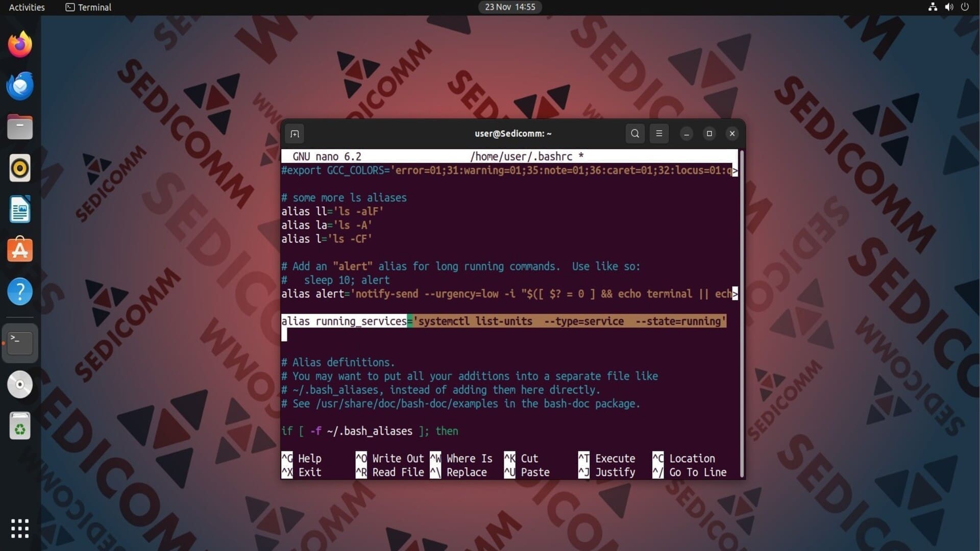Image resolution: width=980 pixels, height=551 pixels.
Task: Show Applications grid
Action: [x=20, y=529]
